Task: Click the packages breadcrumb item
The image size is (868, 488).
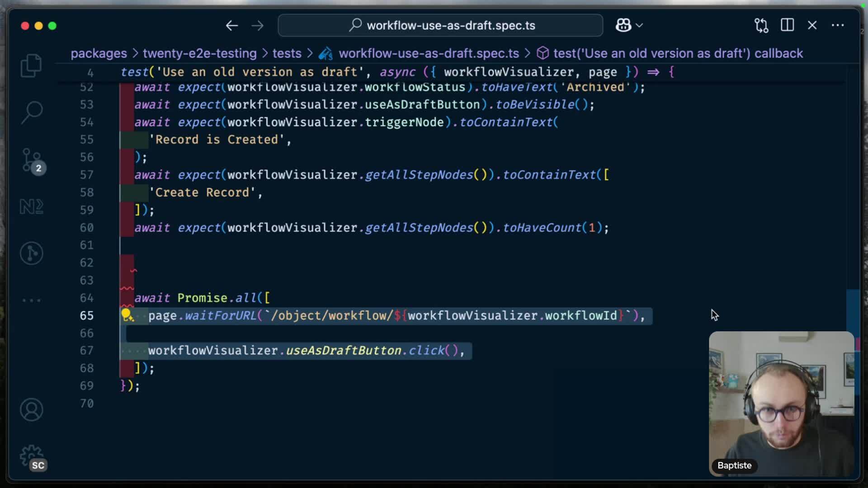Action: pos(99,53)
